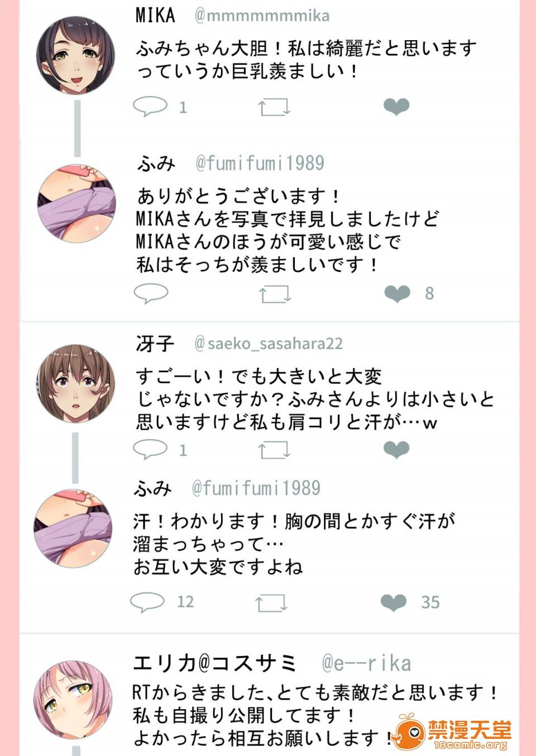This screenshot has width=536, height=756.
Task: Reply to 冴子's comment
Action: click(150, 449)
